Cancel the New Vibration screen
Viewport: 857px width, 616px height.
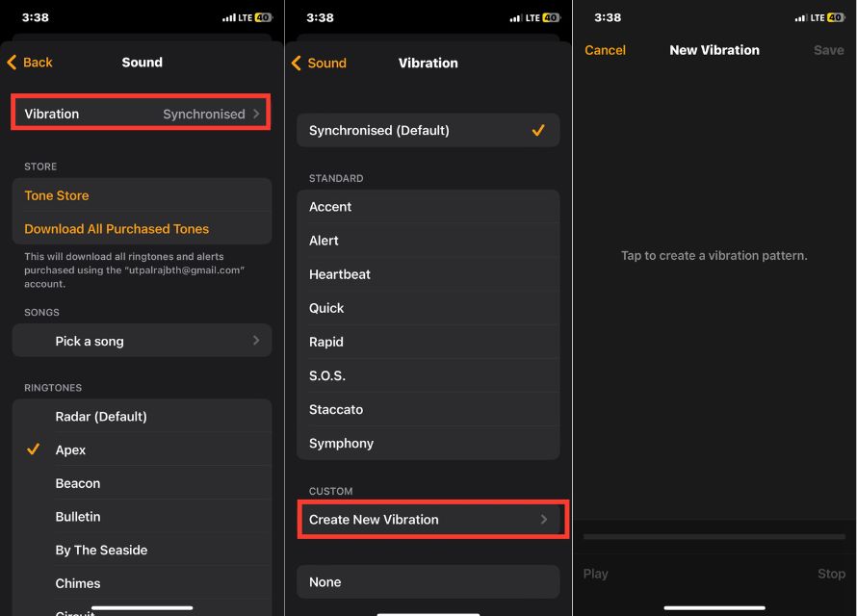pos(605,50)
